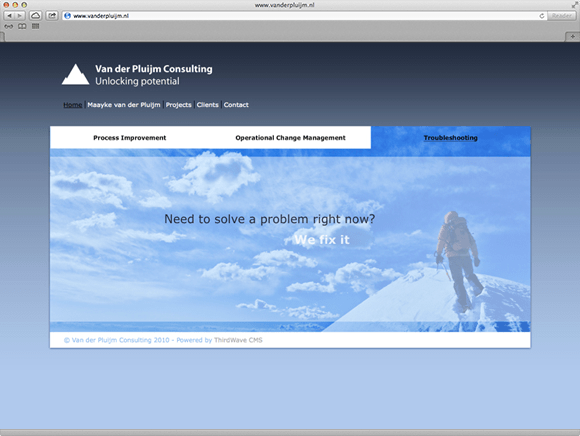Open the Reading List glasses icon
The height and width of the screenshot is (436, 580).
(x=9, y=26)
